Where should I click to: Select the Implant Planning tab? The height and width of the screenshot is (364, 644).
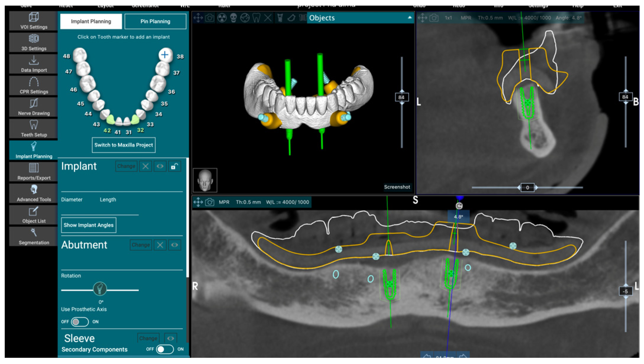(91, 21)
